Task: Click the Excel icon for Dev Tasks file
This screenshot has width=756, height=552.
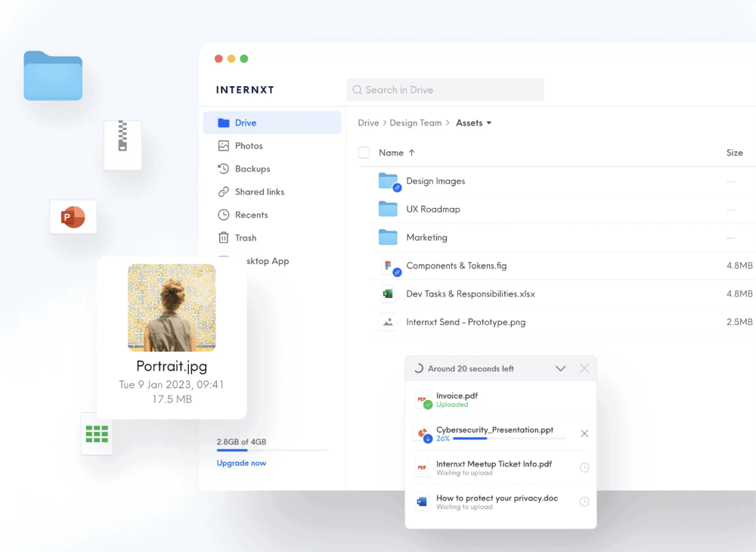Action: pos(388,294)
